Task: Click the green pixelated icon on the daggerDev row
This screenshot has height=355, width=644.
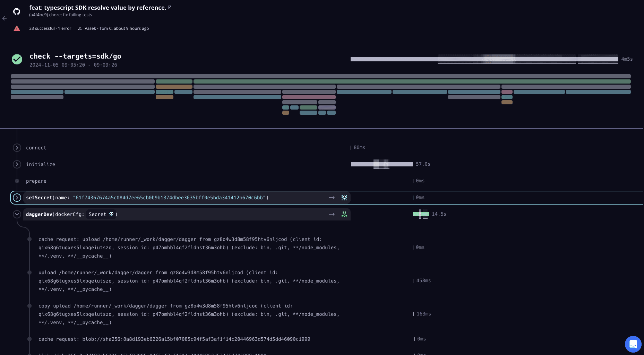Action: click(x=344, y=214)
